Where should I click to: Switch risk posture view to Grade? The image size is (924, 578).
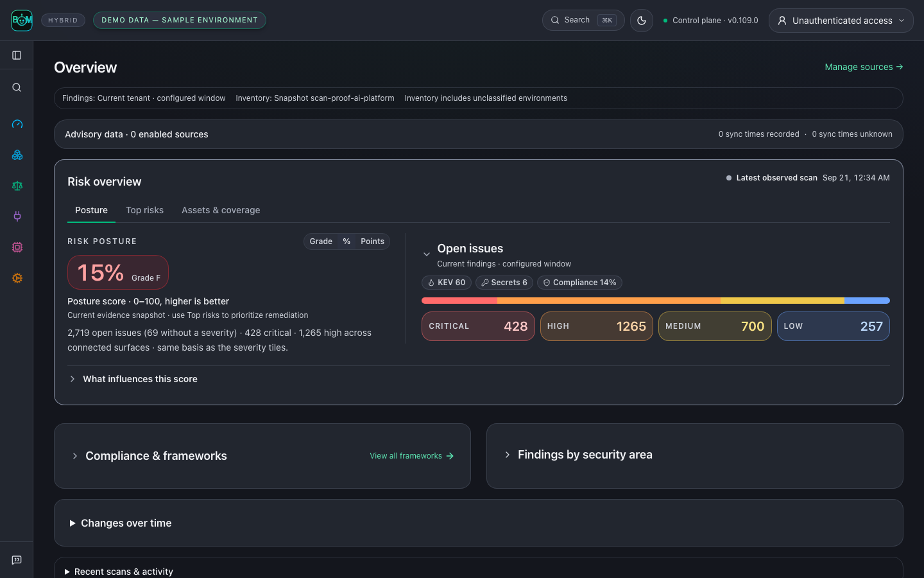(x=321, y=241)
